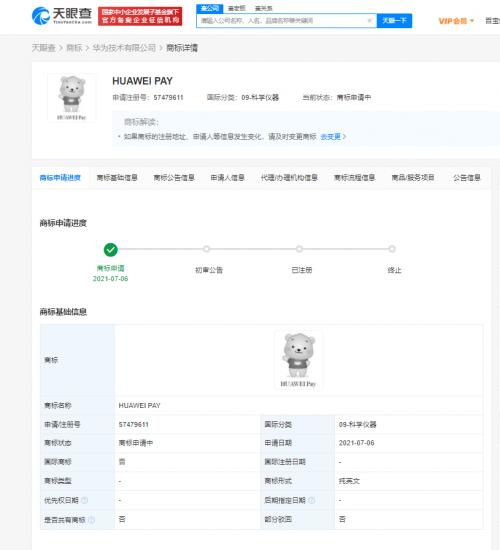Select the 2021-07-06 application date cell in the table
The height and width of the screenshot is (550, 500).
(356, 443)
